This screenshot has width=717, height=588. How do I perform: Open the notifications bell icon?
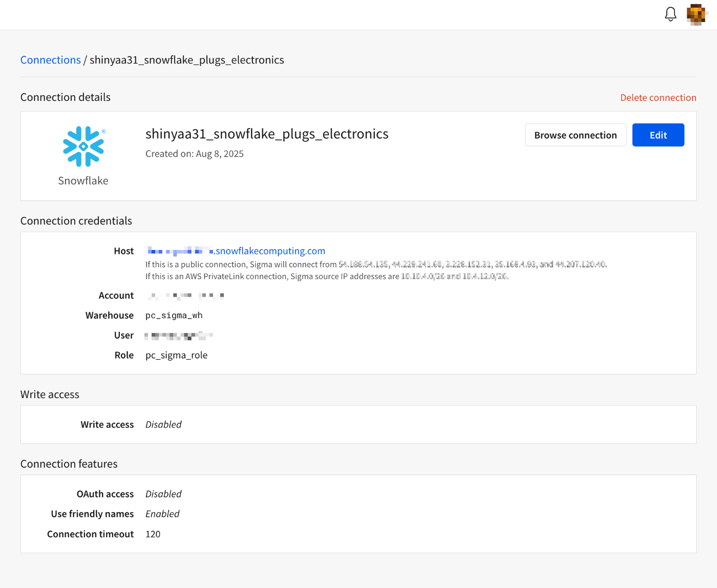click(670, 14)
